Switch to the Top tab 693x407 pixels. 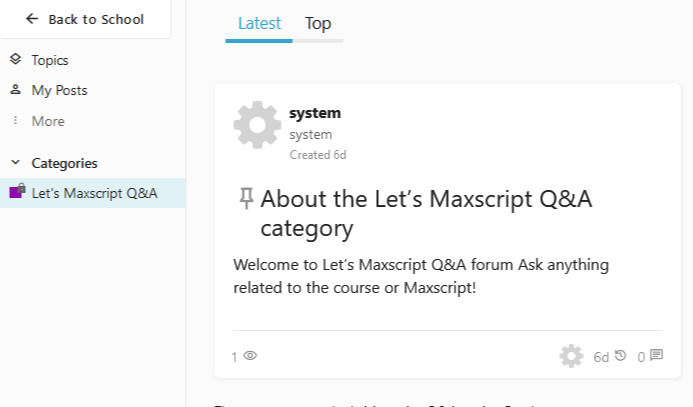[x=318, y=23]
